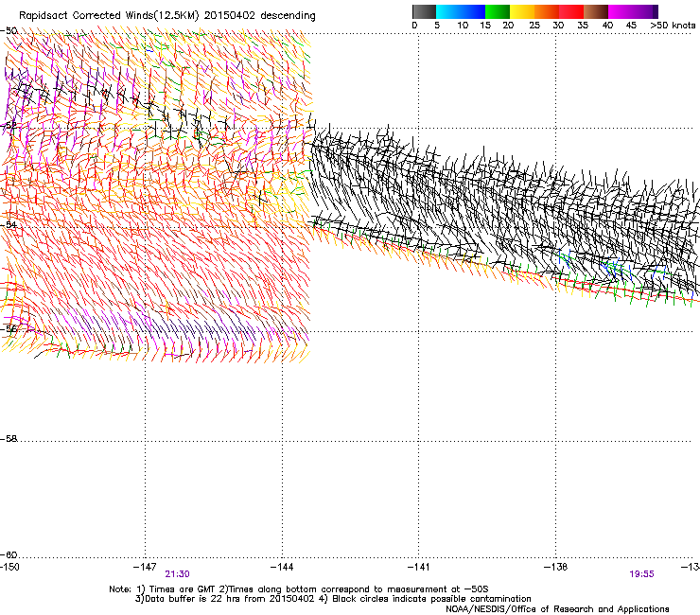Click the brown 35-40 knots legend swatch
The image size is (700, 615).
[x=596, y=11]
